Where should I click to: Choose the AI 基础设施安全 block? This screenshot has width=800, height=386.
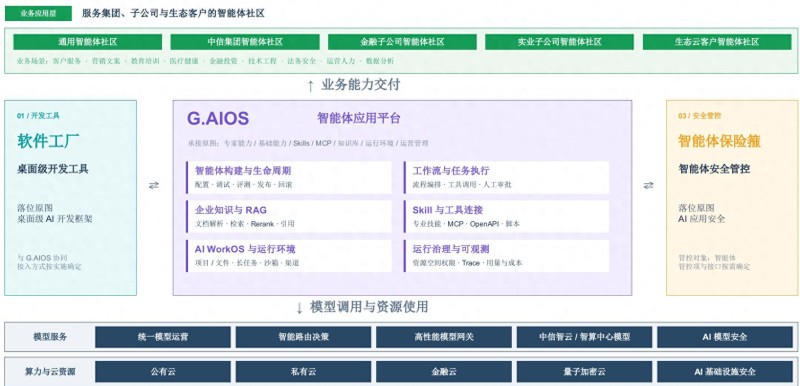click(x=725, y=372)
